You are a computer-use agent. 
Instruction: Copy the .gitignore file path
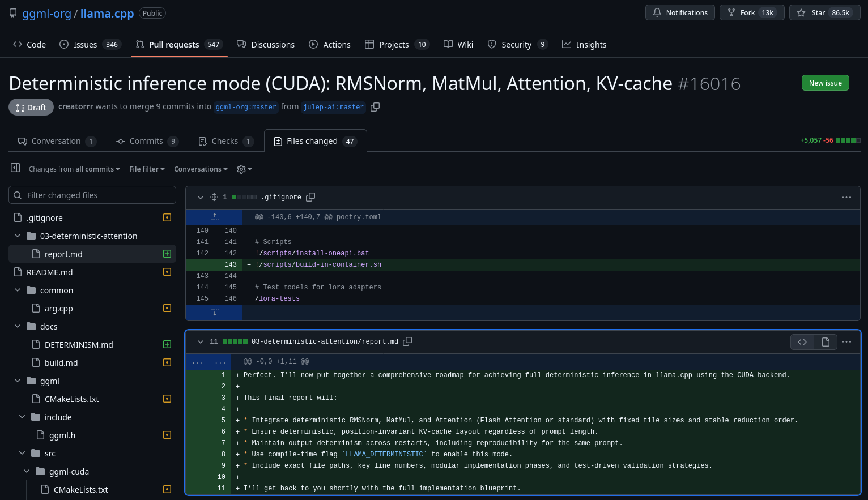click(x=310, y=197)
